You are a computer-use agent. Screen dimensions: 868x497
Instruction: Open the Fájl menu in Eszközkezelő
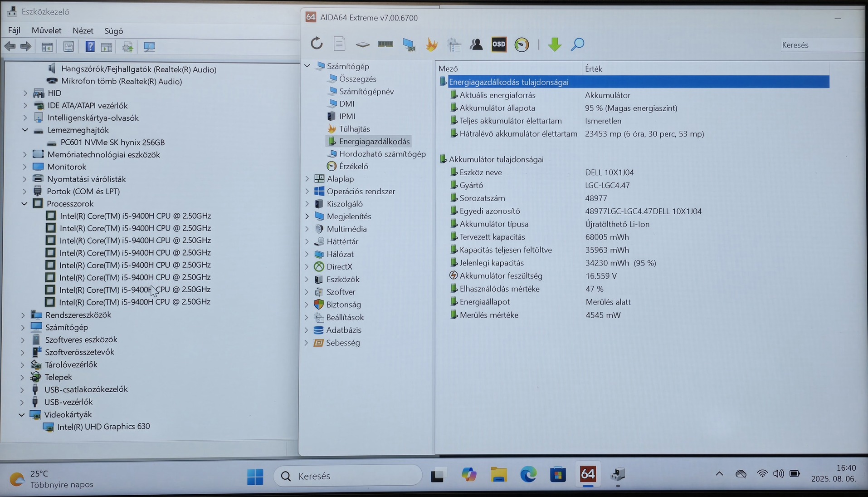coord(14,30)
